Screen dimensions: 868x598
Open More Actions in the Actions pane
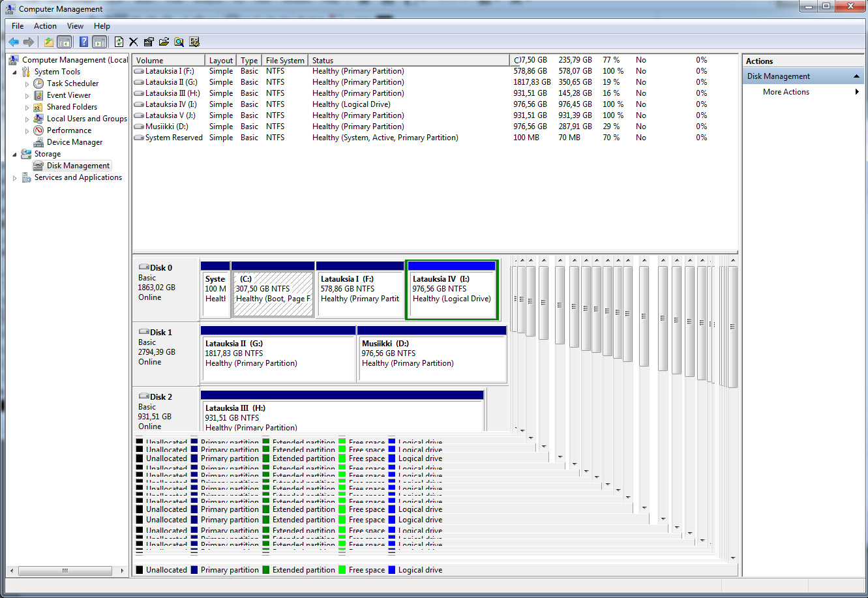pos(786,92)
